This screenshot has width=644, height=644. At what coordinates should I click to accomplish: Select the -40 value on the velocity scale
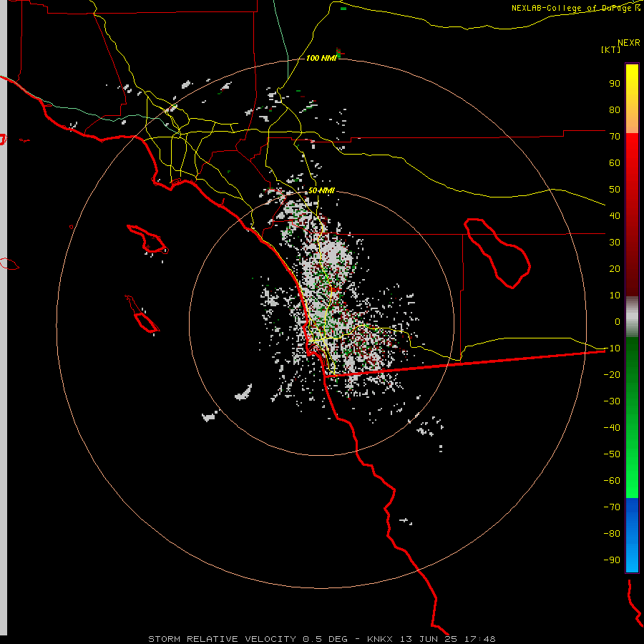612,428
